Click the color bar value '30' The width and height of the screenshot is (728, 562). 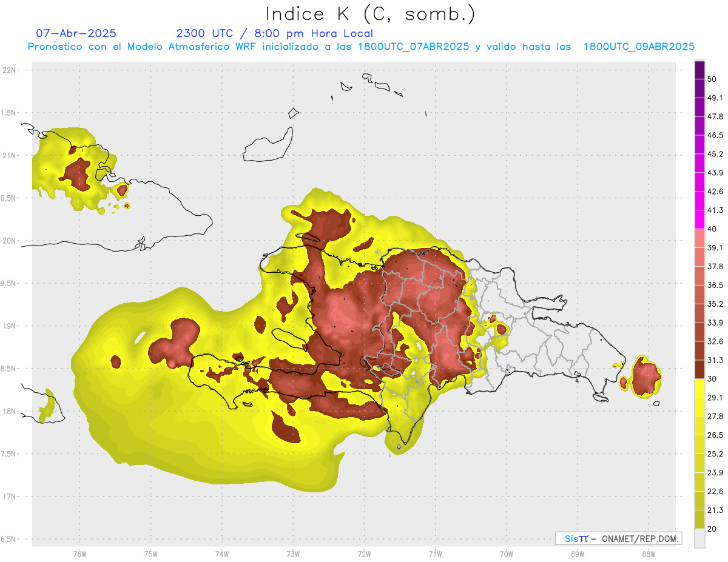[712, 379]
